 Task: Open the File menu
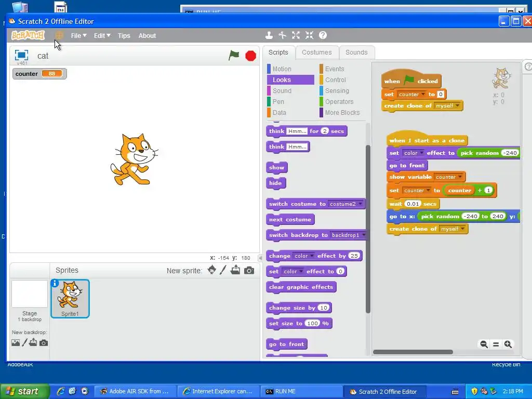[x=78, y=36]
